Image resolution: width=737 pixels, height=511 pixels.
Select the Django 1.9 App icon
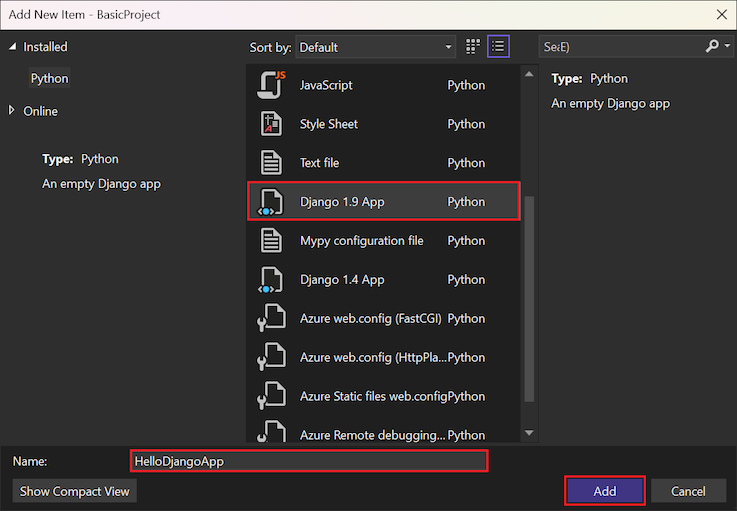(271, 202)
